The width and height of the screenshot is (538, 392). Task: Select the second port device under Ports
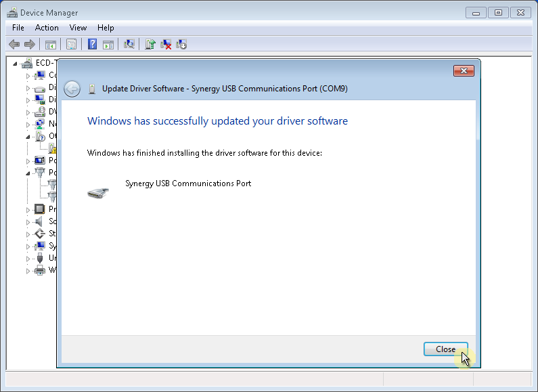(52, 196)
